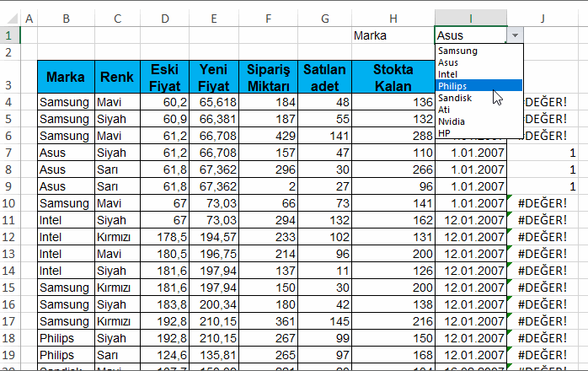
Task: Select column header G
Action: 325,19
